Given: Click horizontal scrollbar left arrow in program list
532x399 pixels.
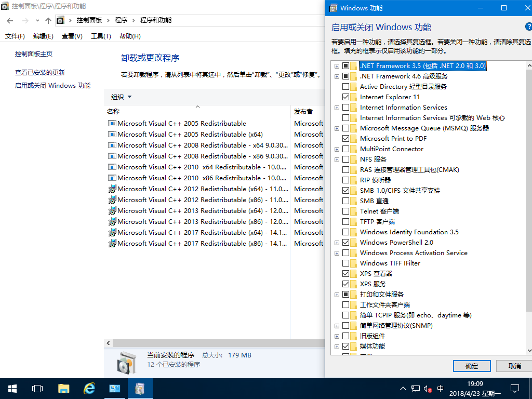Looking at the screenshot, I should [108, 343].
